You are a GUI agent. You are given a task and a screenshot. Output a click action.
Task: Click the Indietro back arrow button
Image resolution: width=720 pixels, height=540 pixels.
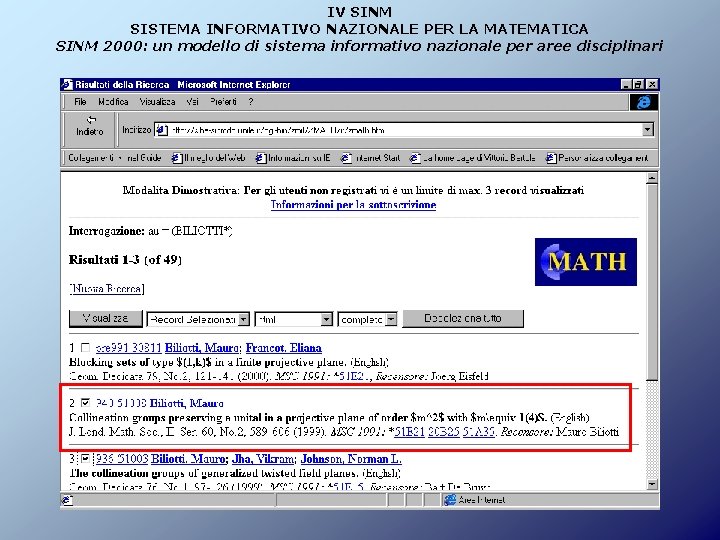pos(90,126)
